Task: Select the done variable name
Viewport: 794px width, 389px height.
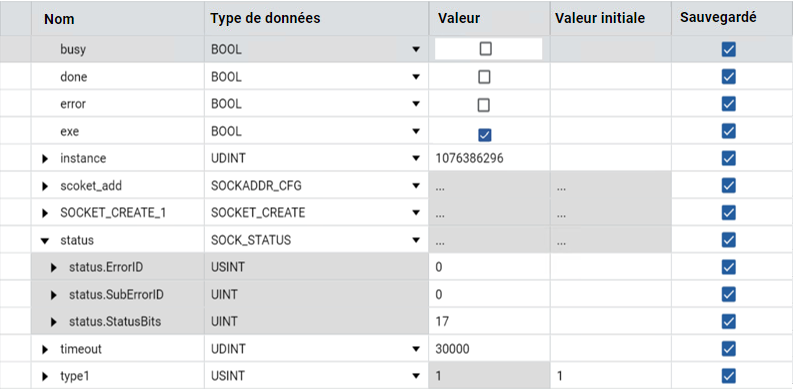Action: tap(73, 77)
